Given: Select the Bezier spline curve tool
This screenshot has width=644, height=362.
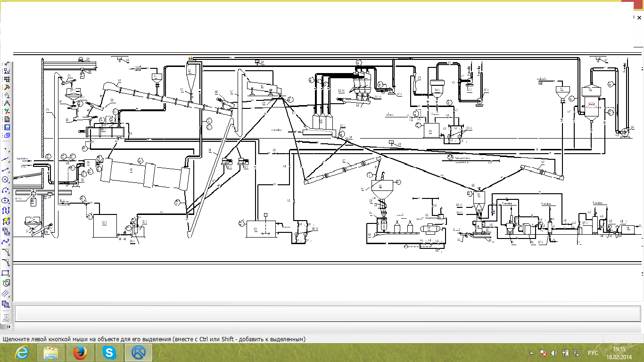Looking at the screenshot, I should [x=6, y=242].
